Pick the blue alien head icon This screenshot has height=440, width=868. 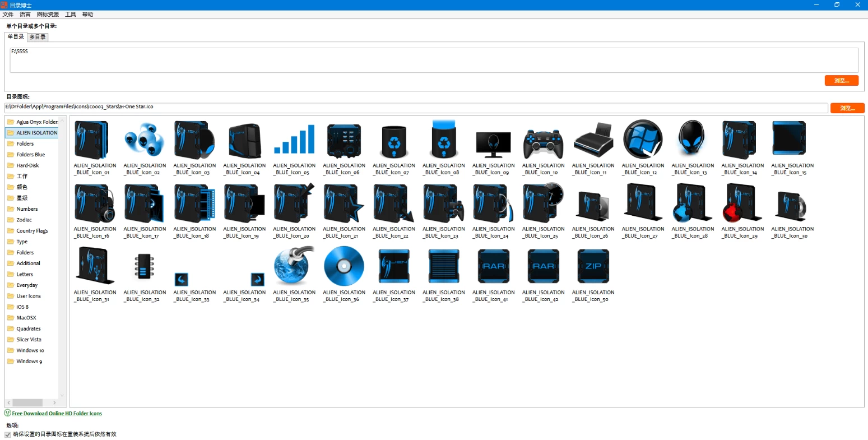(693, 140)
